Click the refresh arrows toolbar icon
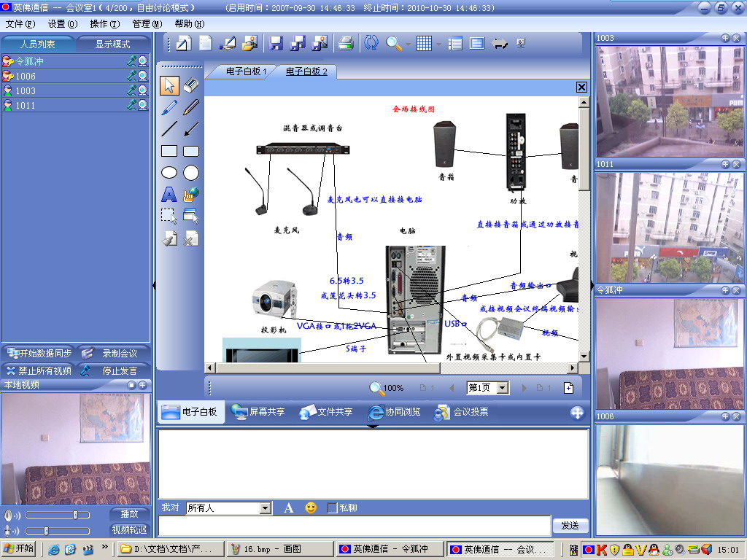Image resolution: width=747 pixels, height=560 pixels. pyautogui.click(x=371, y=43)
